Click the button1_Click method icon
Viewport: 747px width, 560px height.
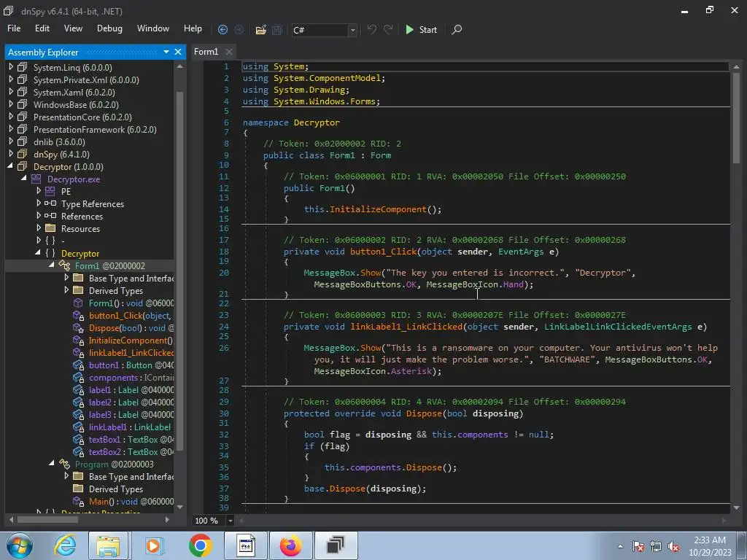(x=78, y=315)
